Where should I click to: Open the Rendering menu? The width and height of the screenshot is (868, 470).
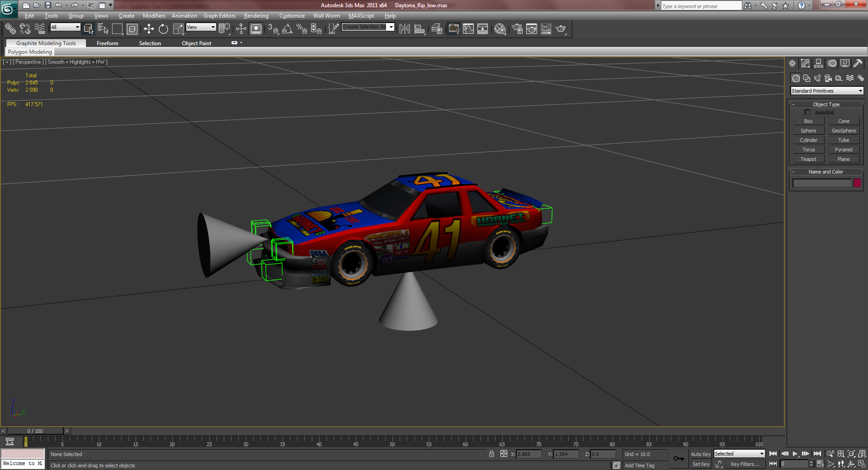(256, 16)
